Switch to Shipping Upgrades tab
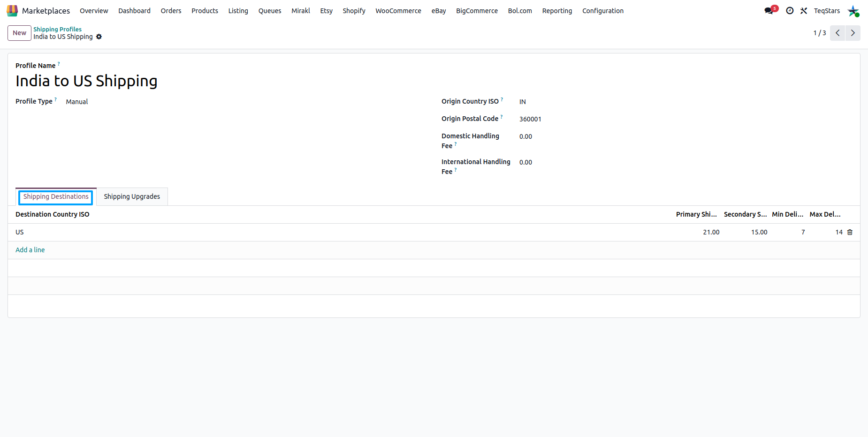The image size is (868, 437). click(x=132, y=196)
